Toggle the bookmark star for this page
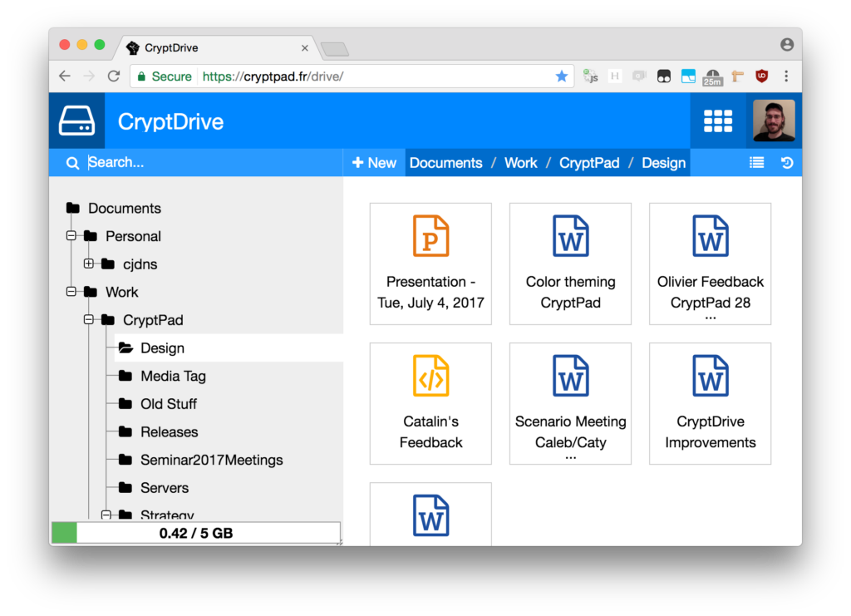 (562, 75)
